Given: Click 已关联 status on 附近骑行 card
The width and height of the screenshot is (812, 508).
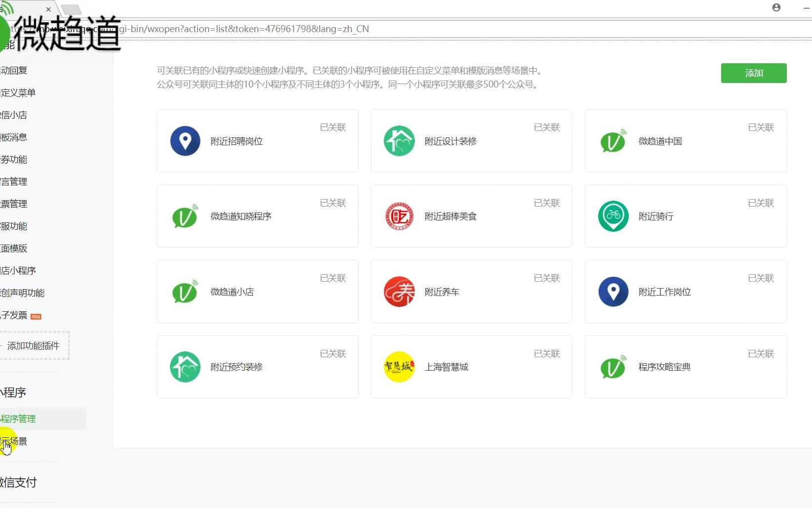Looking at the screenshot, I should click(x=761, y=203).
